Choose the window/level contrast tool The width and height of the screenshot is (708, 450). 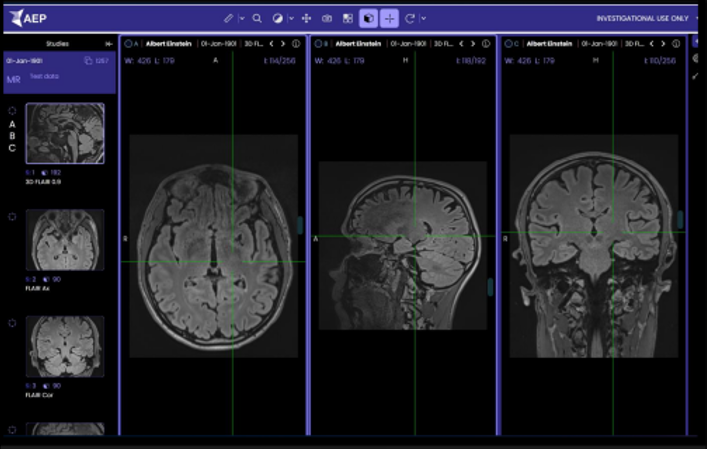coord(278,18)
